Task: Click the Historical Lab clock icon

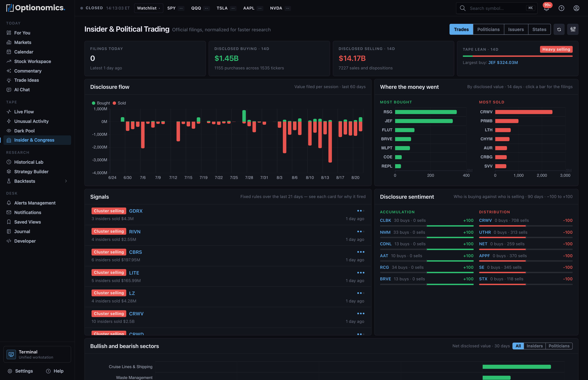Action: pos(9,162)
